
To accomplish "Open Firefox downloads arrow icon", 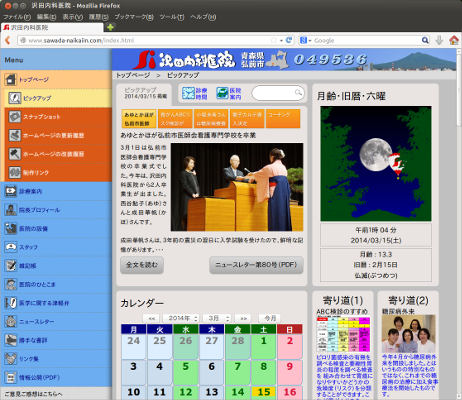I will coord(439,40).
